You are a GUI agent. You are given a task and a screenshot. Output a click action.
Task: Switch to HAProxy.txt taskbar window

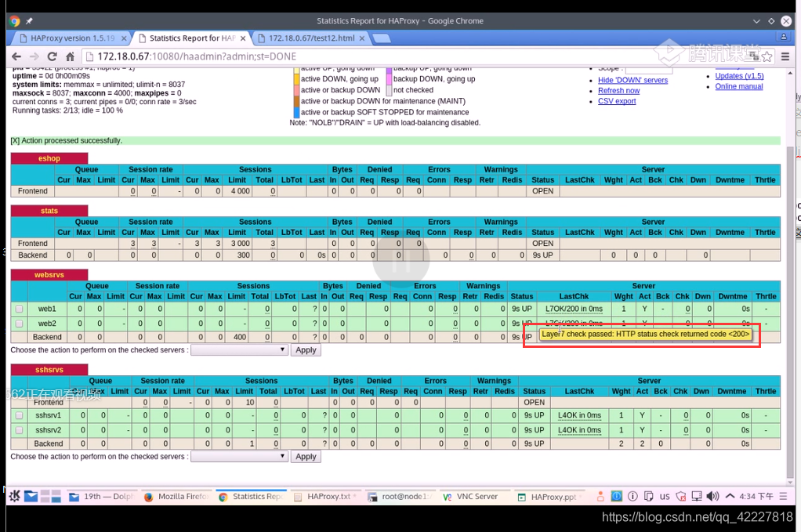tap(325, 496)
